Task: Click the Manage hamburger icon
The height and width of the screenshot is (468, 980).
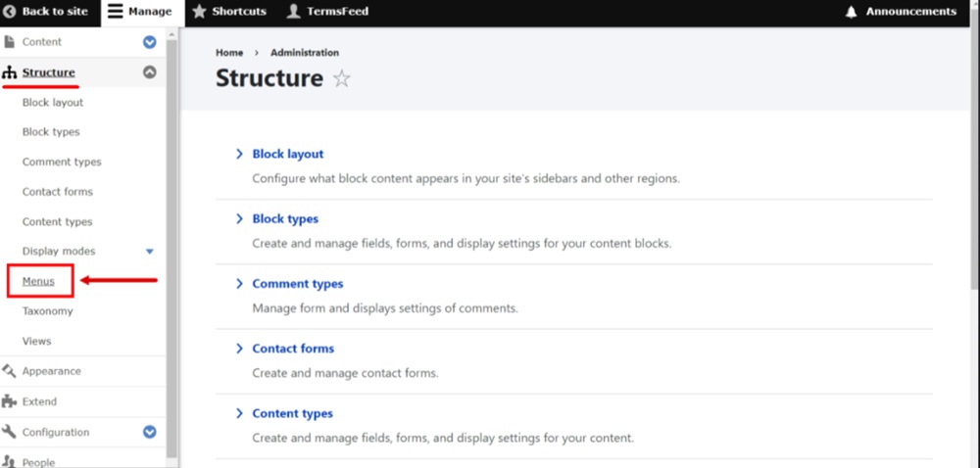Action: click(x=115, y=11)
